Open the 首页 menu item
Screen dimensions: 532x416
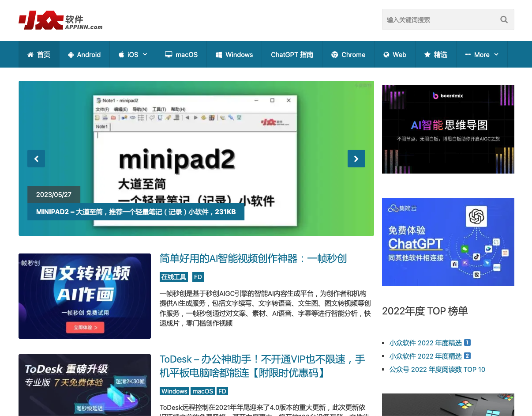coord(39,55)
